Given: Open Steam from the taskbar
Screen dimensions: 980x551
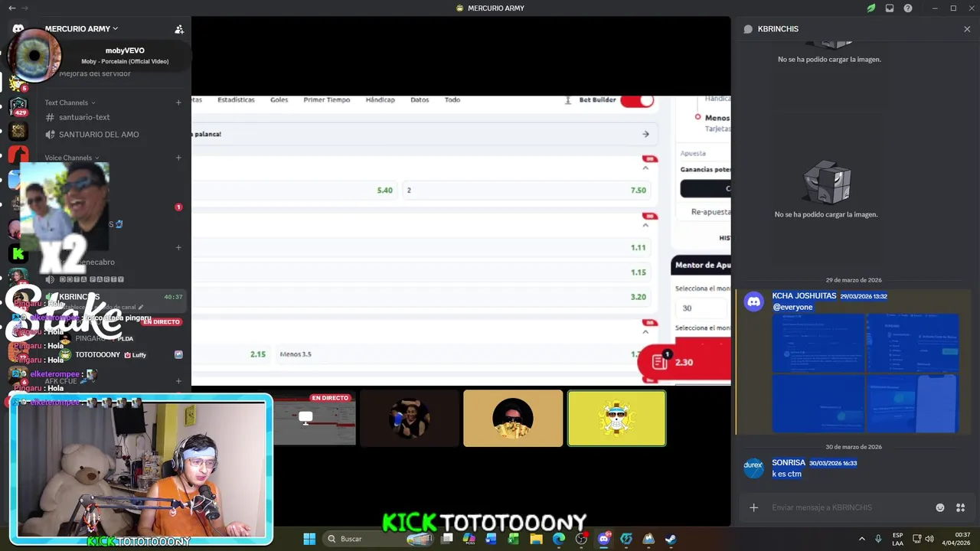Looking at the screenshot, I should coord(671,539).
